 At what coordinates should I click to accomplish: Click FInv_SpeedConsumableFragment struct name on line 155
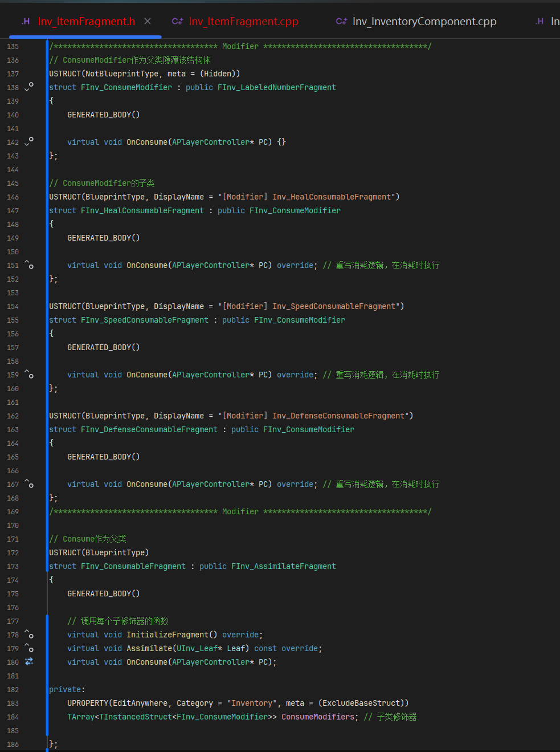[x=145, y=320]
